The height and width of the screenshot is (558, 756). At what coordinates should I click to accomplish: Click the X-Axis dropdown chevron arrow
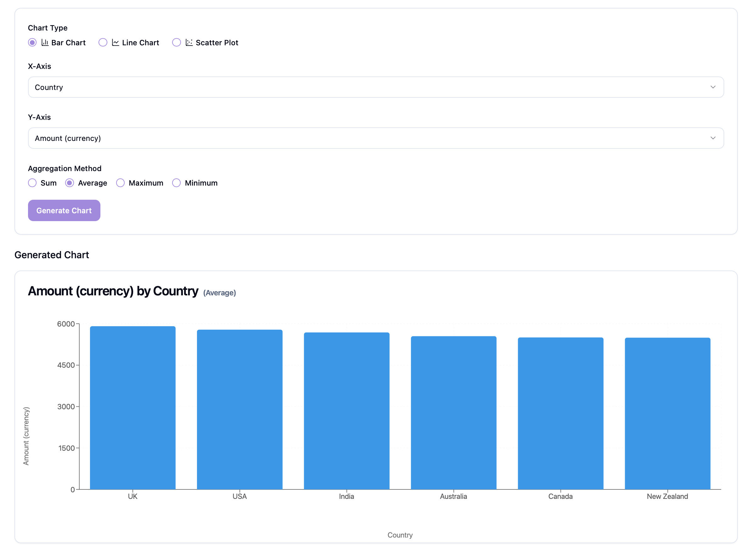pyautogui.click(x=714, y=87)
